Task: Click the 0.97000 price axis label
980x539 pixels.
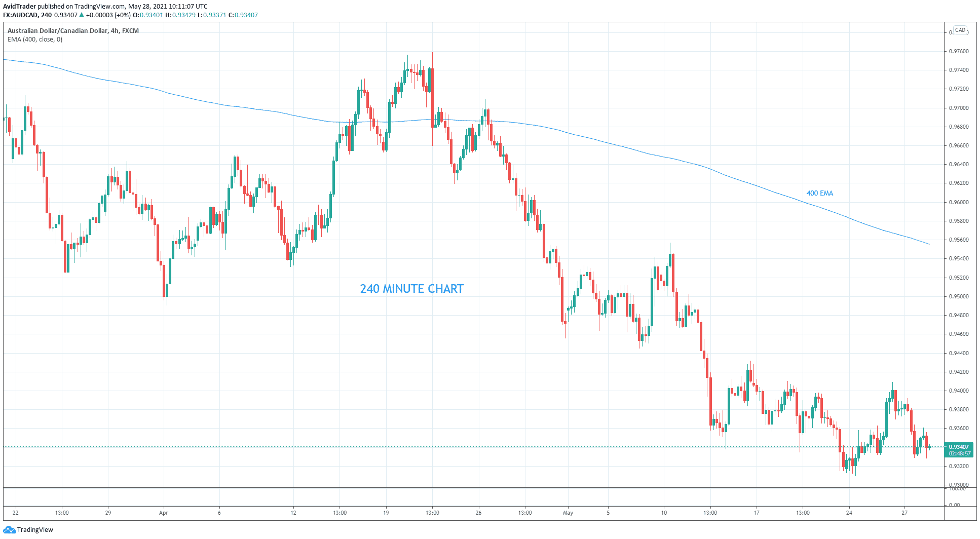Action: pos(959,108)
